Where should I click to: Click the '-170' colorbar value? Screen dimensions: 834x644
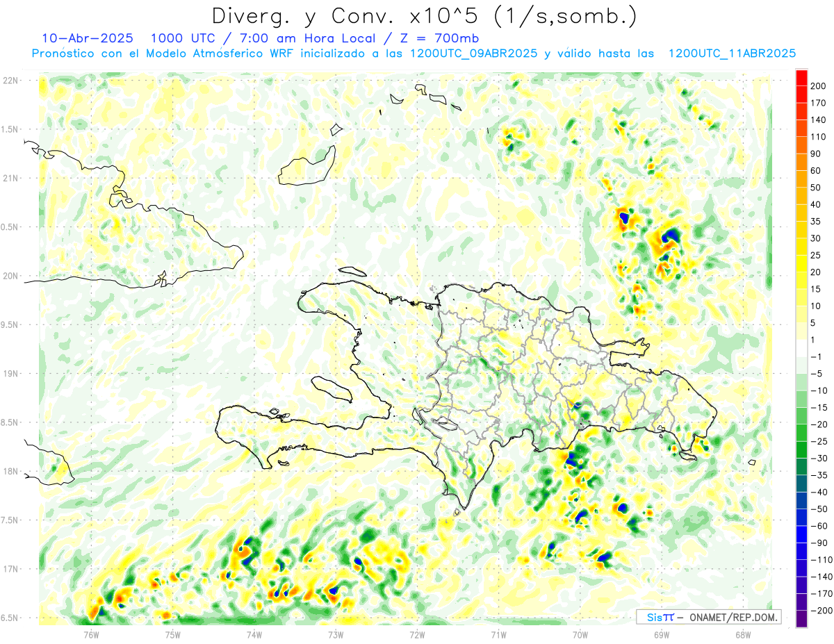[x=821, y=593]
